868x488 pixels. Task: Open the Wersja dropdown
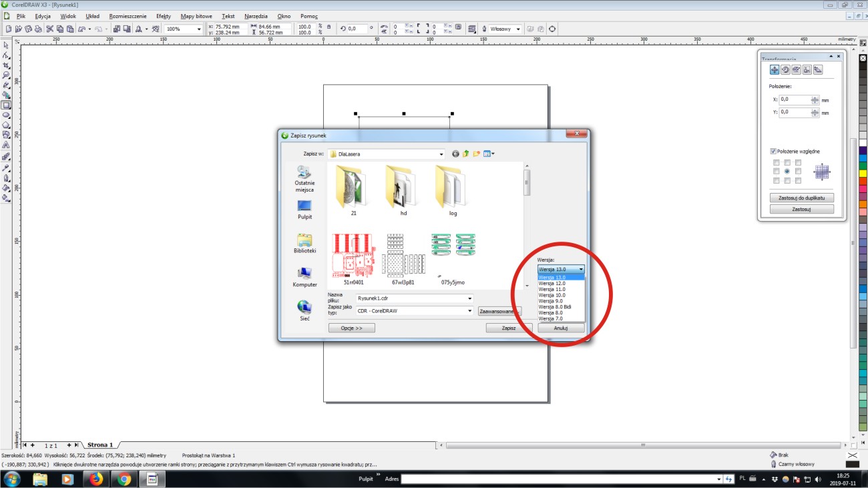click(561, 269)
